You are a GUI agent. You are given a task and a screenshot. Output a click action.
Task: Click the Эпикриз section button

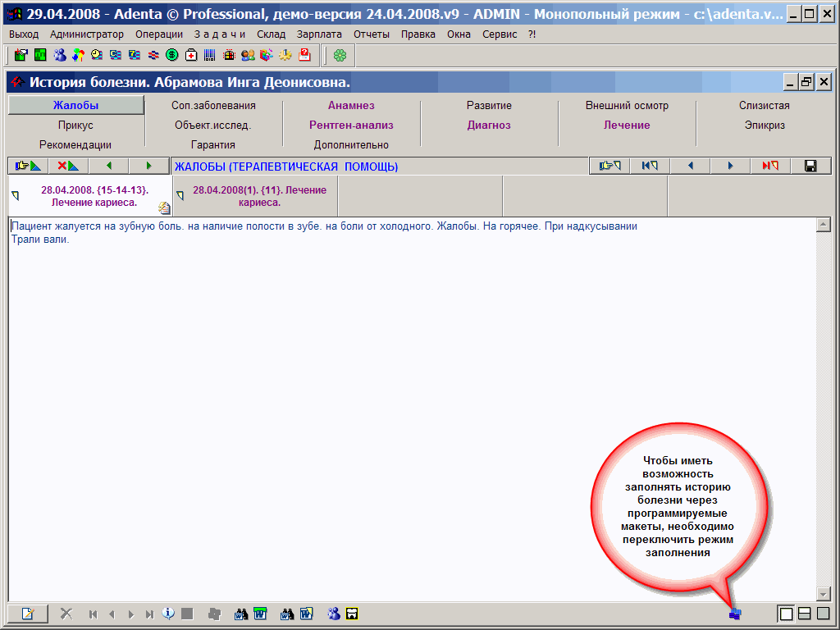(765, 125)
